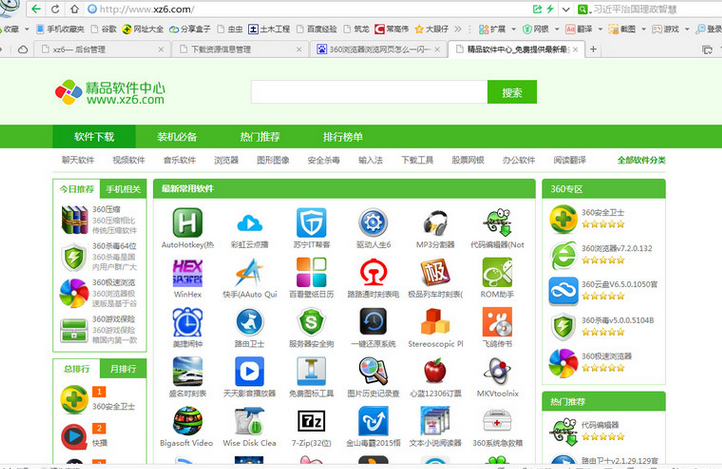Open the AutoHotkey software icon
722x469 pixels.
point(187,223)
